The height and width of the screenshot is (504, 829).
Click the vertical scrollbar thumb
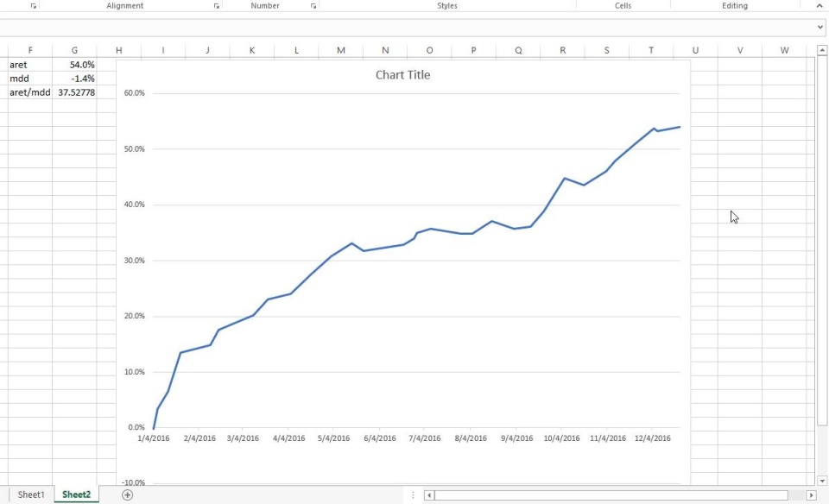[x=821, y=241]
